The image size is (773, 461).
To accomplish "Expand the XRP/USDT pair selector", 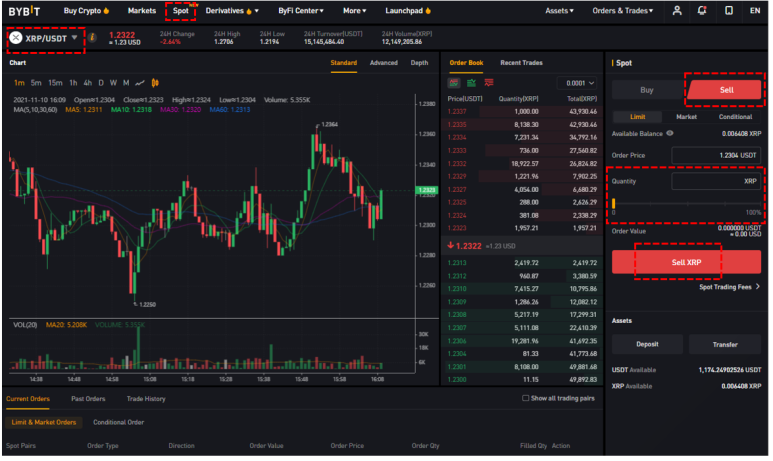I will (x=75, y=38).
